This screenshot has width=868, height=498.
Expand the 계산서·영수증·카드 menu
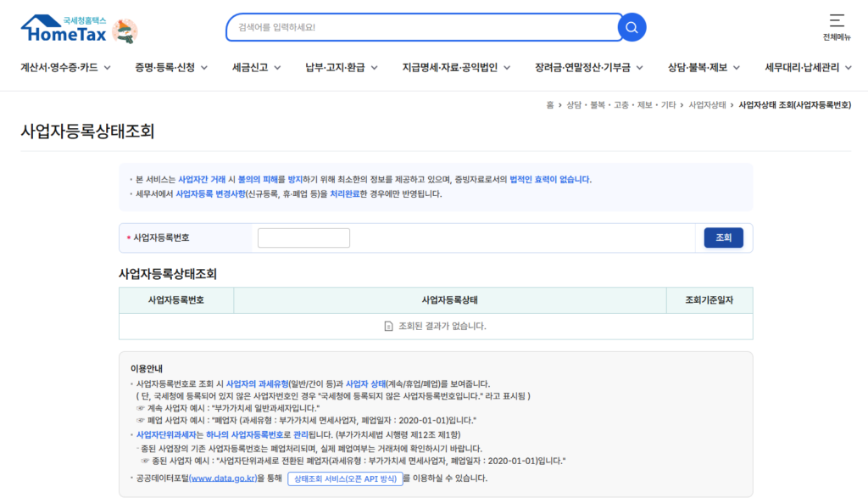(66, 68)
